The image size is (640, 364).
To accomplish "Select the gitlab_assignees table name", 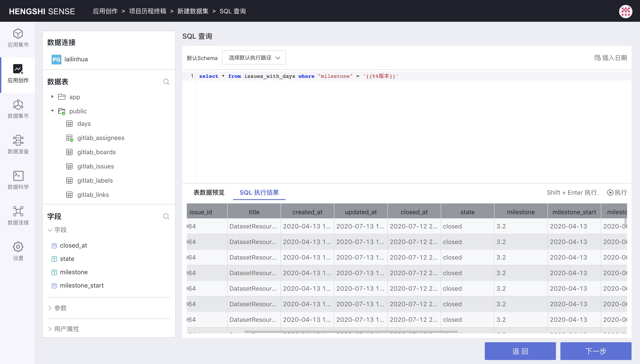I will (101, 138).
